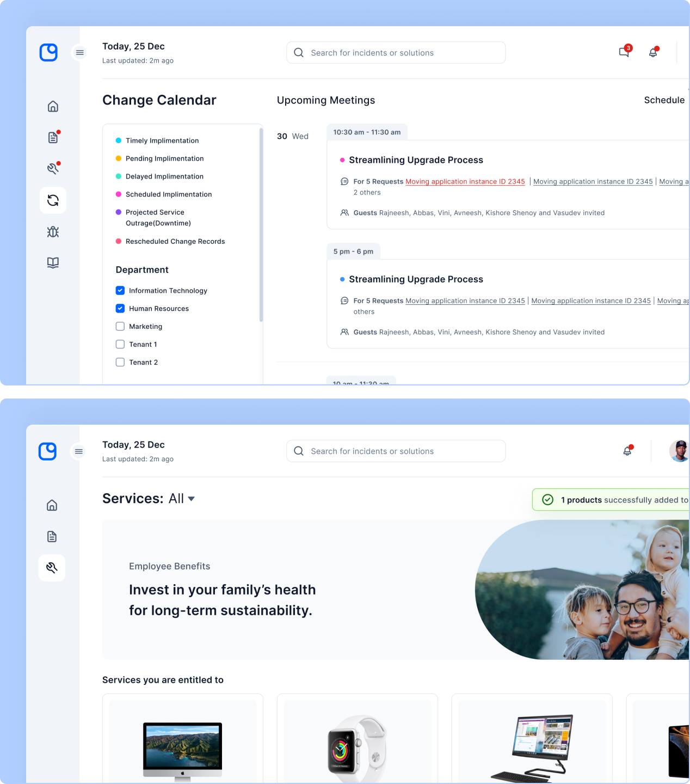690x784 pixels.
Task: Click the search field in Change Calendar window
Action: 396,53
